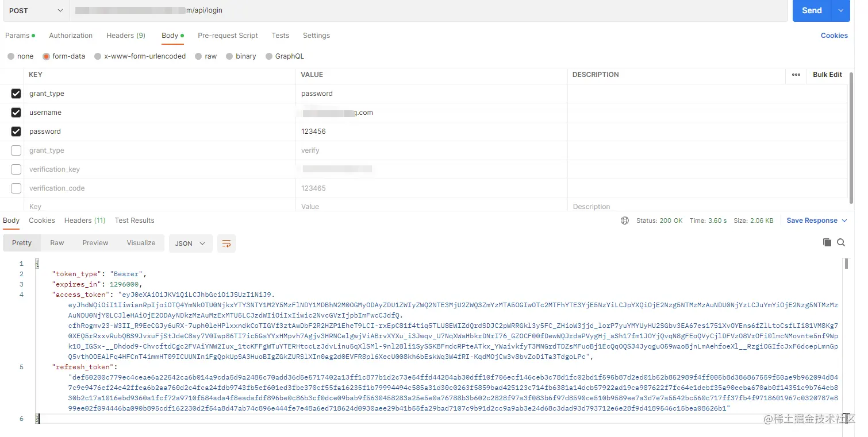868x437 pixels.
Task: Select the form-data body type
Action: click(64, 56)
